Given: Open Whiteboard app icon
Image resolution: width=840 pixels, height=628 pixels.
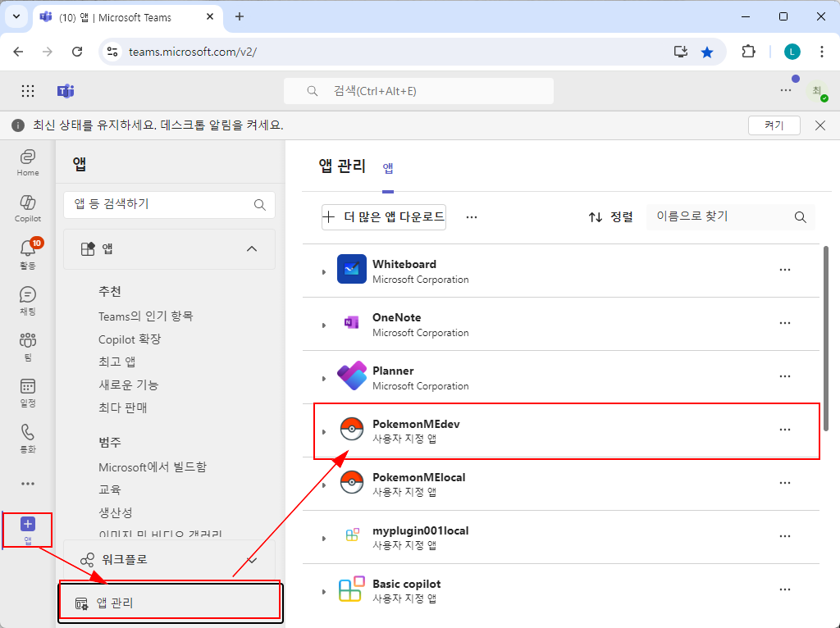Looking at the screenshot, I should (x=351, y=269).
